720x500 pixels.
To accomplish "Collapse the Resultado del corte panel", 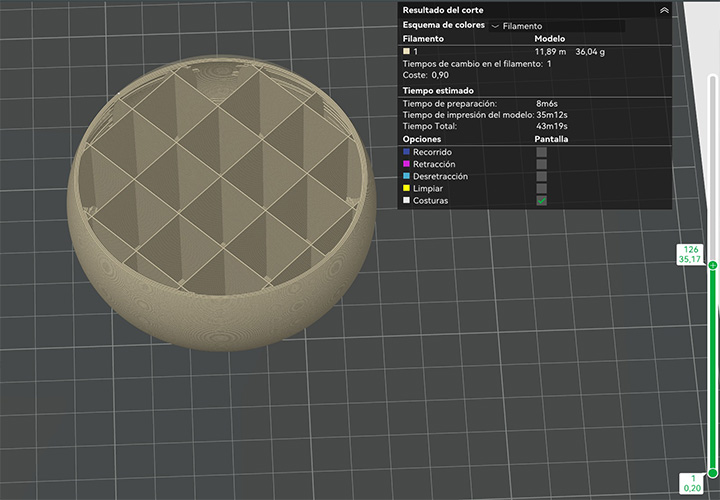I will (664, 10).
